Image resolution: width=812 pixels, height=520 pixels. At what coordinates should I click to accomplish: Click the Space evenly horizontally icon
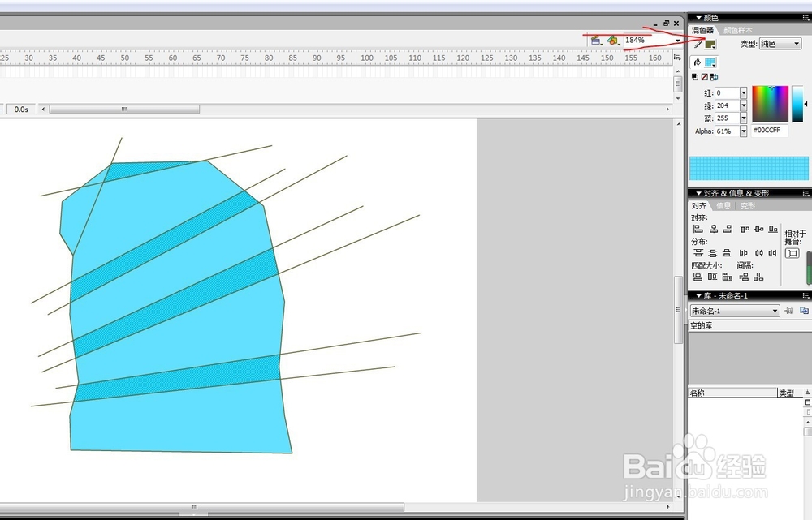point(758,277)
